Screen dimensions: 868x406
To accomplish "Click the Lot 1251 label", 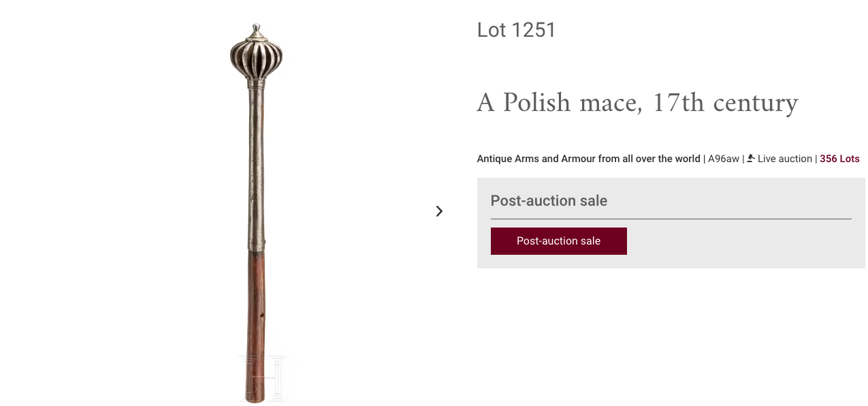I will (516, 30).
